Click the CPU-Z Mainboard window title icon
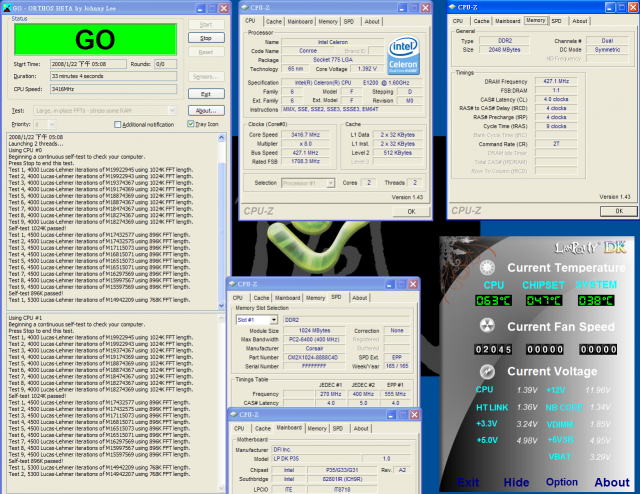The height and width of the screenshot is (494, 640). pyautogui.click(x=234, y=414)
